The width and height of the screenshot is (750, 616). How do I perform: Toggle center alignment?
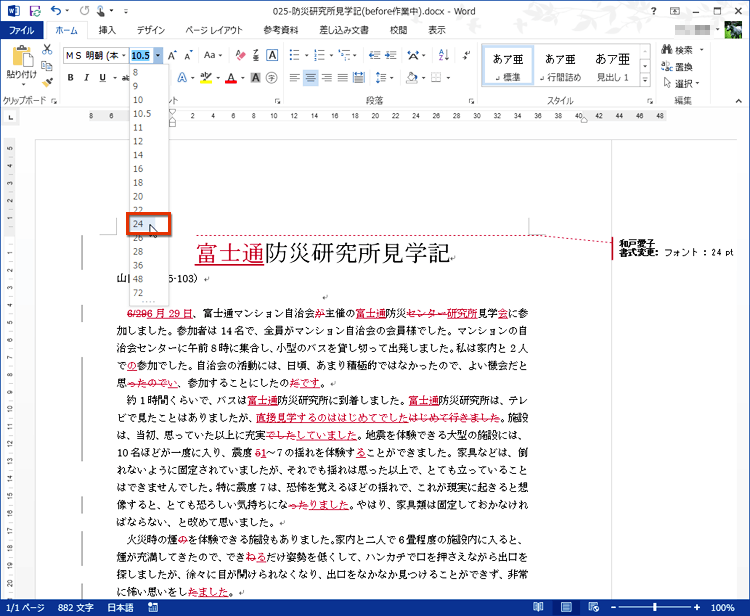tap(311, 77)
